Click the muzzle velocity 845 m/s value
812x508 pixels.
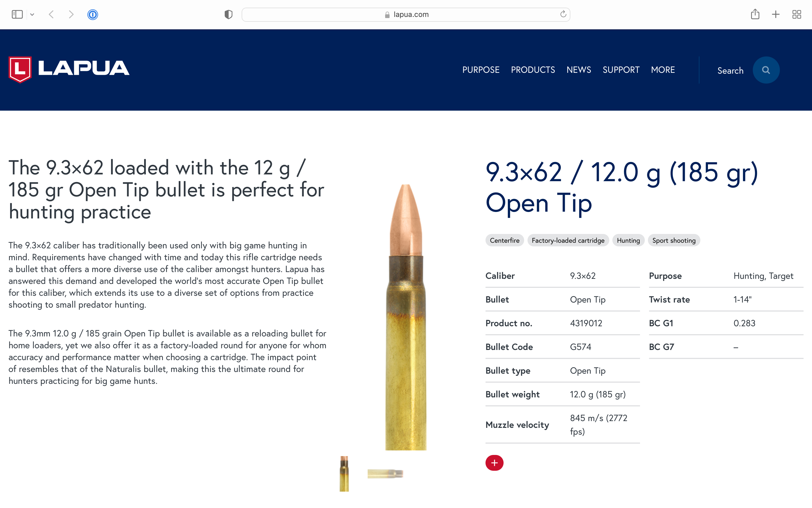(599, 425)
